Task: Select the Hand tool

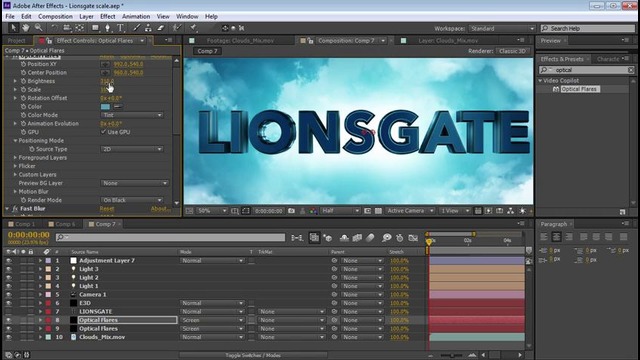Action: [26, 28]
